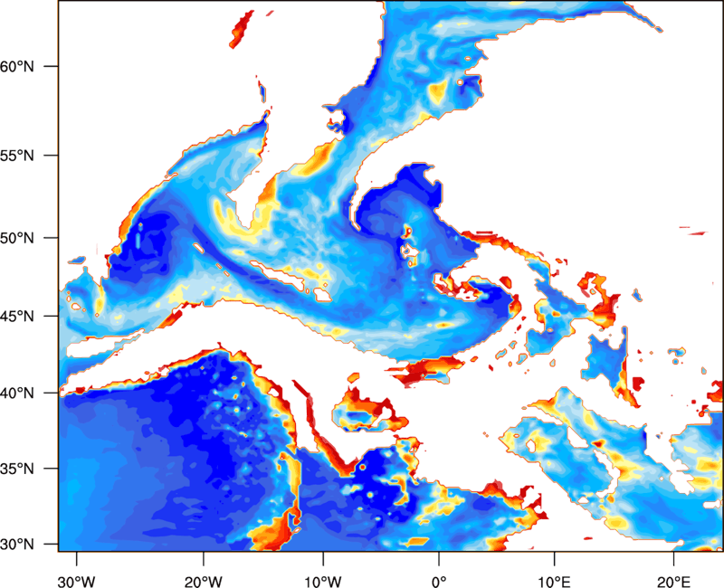
Task: Click the 40°N latitude label
Action: [x=17, y=394]
